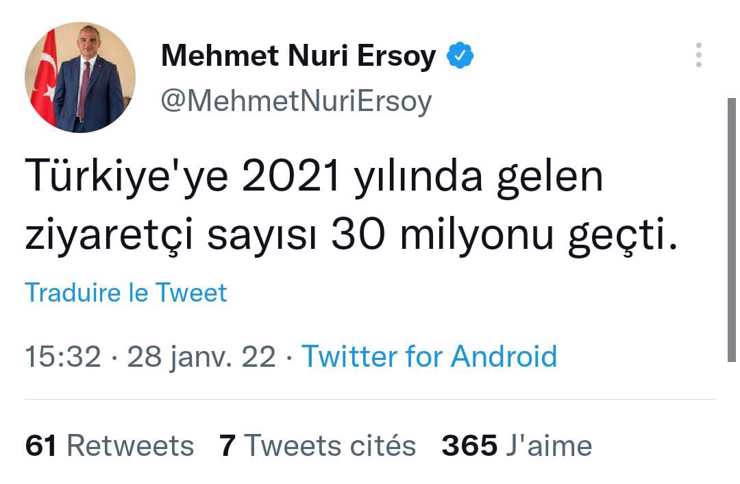
Task: Click the Traduire le Tweet link
Action: click(x=126, y=293)
